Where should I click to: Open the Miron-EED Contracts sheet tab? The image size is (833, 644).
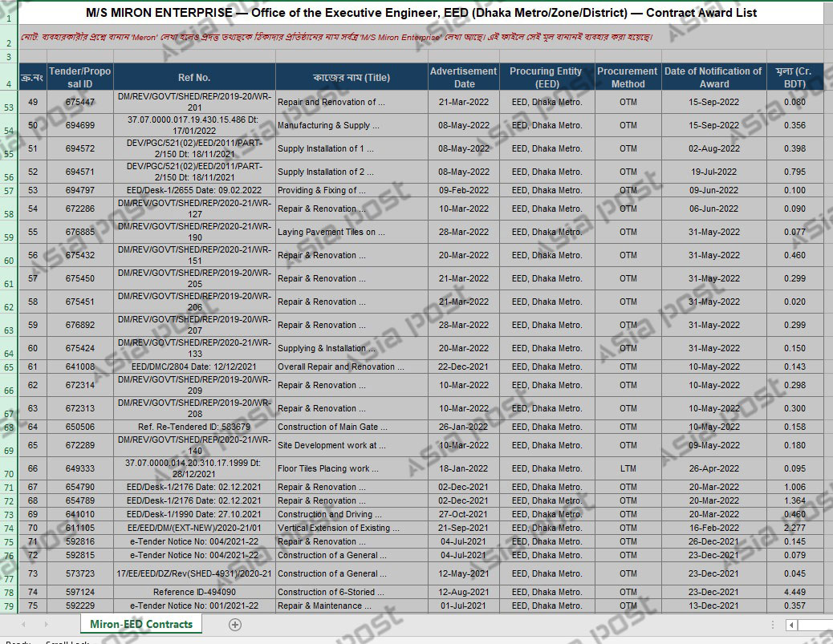tap(140, 625)
